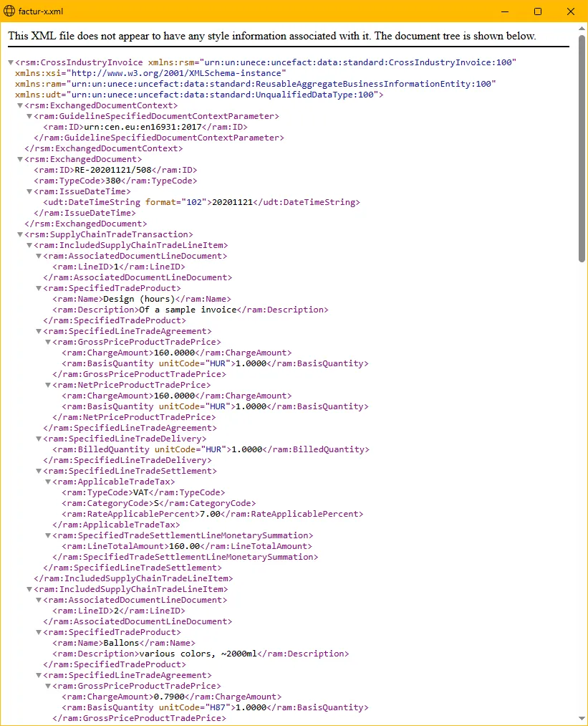Image resolution: width=588 pixels, height=726 pixels.
Task: Collapse SpecifiedTradeProduct containing Design (hours)
Action: [x=39, y=288]
